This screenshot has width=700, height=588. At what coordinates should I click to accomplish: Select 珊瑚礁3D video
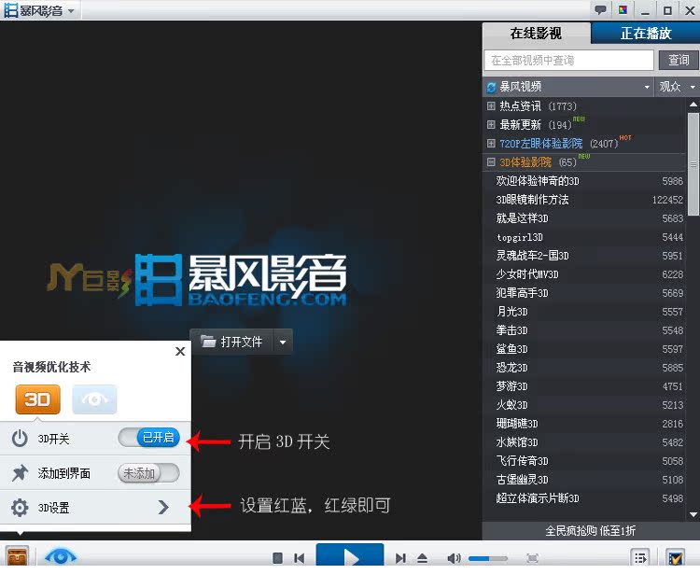pyautogui.click(x=584, y=424)
